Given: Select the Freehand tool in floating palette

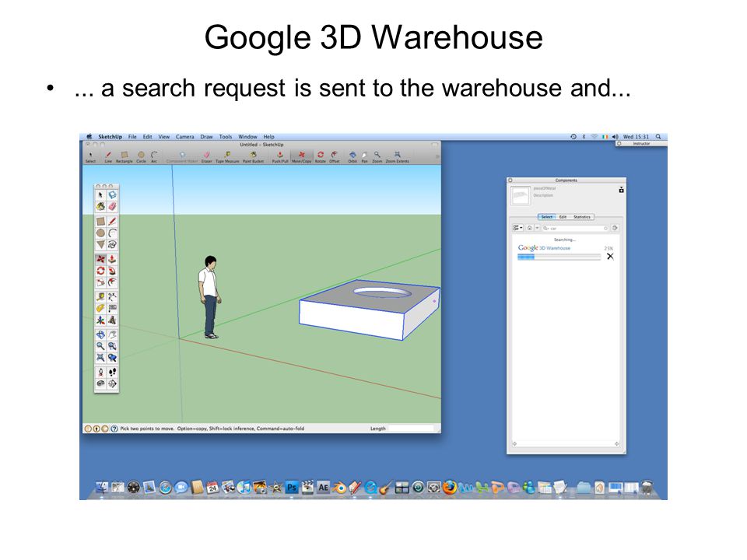Looking at the screenshot, I should pyautogui.click(x=112, y=245).
